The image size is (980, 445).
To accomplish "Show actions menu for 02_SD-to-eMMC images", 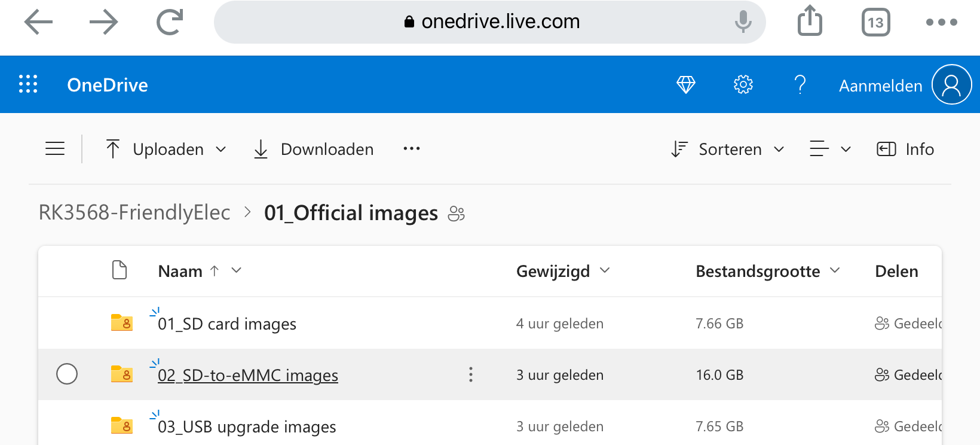I will click(471, 374).
